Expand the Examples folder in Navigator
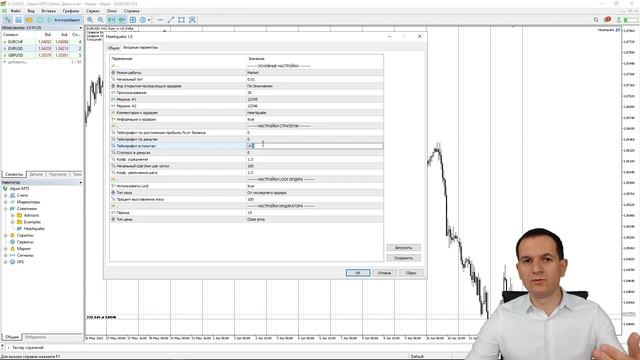The width and height of the screenshot is (640, 360). (13, 222)
